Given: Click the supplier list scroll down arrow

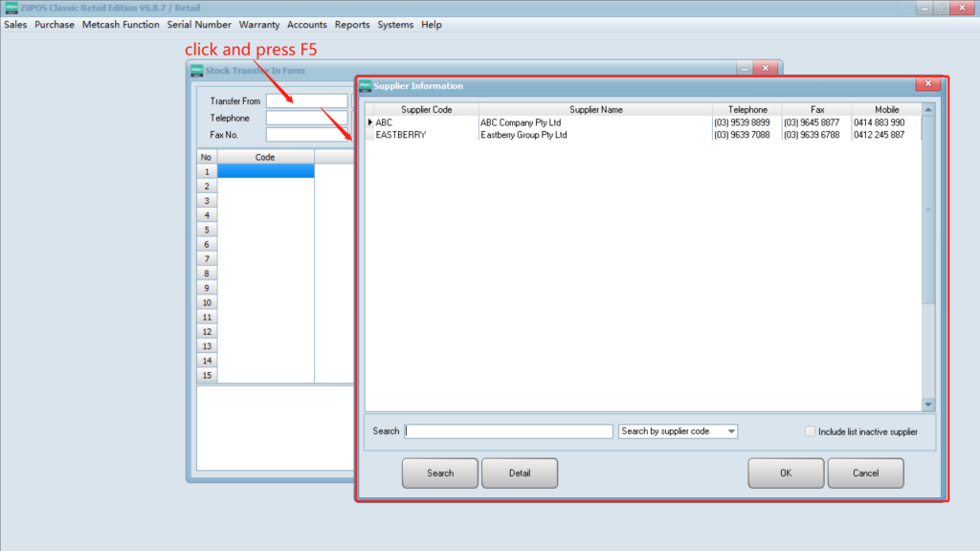Looking at the screenshot, I should click(x=927, y=405).
